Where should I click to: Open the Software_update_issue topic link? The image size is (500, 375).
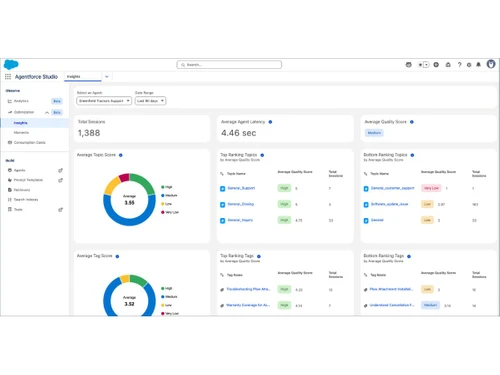389,204
